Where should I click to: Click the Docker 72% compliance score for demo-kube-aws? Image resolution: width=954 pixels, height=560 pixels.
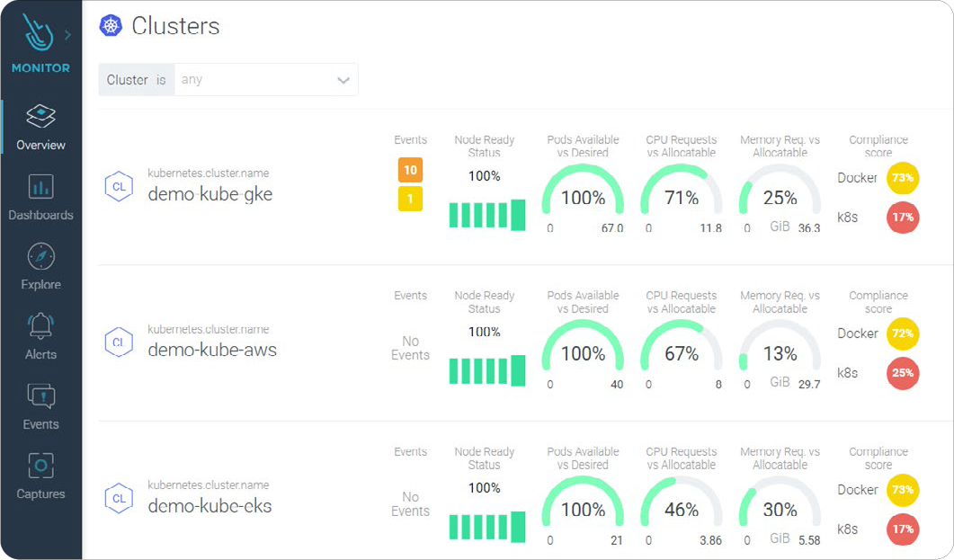pyautogui.click(x=903, y=333)
